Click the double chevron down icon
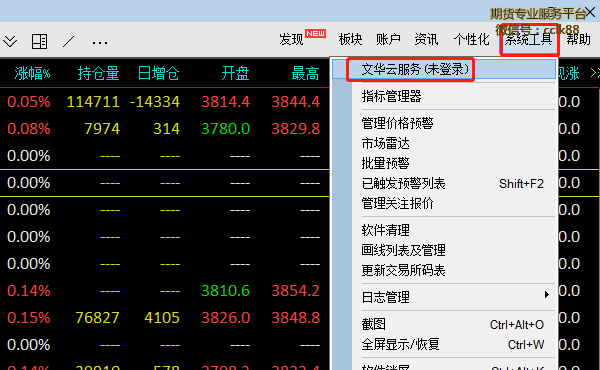Viewport: 600px width, 370px height. tap(10, 41)
